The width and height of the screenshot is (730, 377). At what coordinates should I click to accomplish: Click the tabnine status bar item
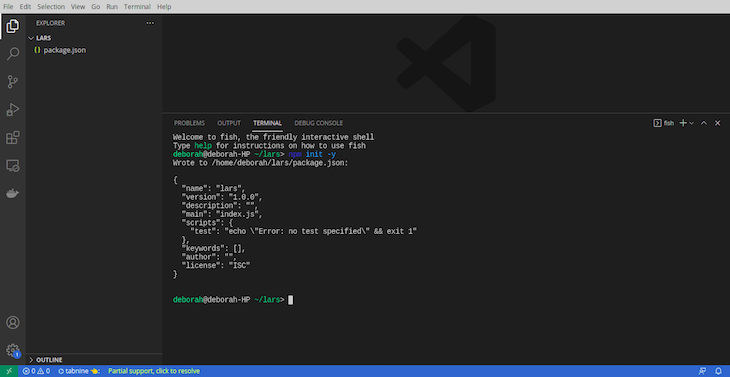pos(79,371)
